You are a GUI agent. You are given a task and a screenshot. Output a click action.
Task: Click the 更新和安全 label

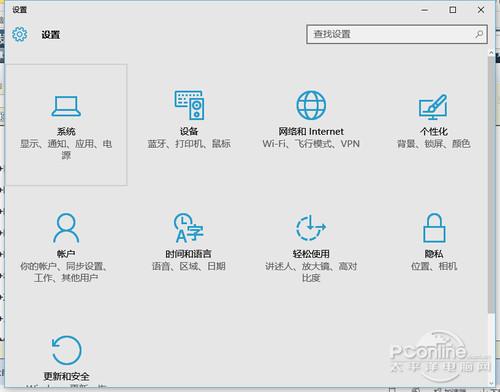66,376
